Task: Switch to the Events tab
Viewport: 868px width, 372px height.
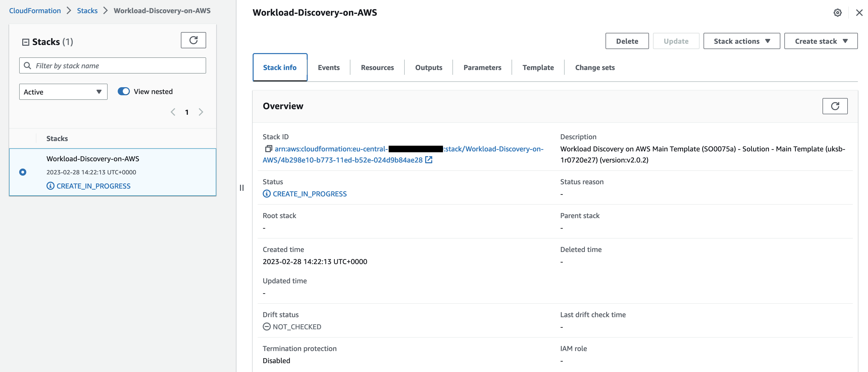Action: (329, 67)
